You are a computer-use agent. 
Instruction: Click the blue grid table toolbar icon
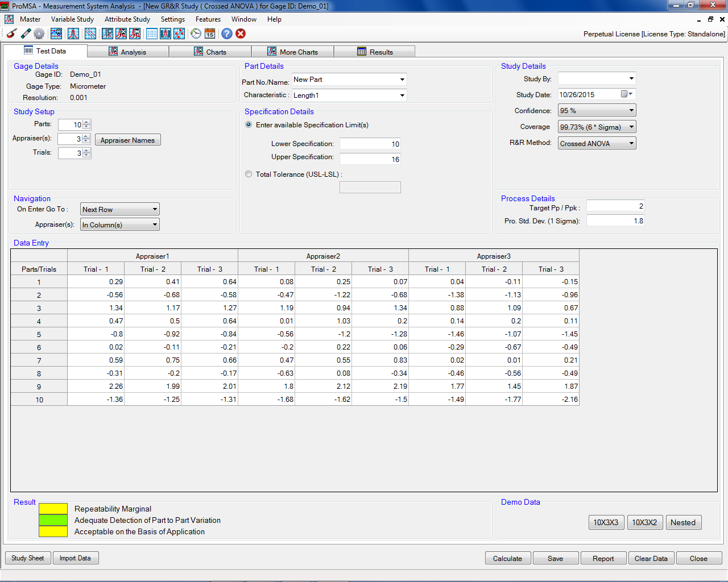coord(152,34)
